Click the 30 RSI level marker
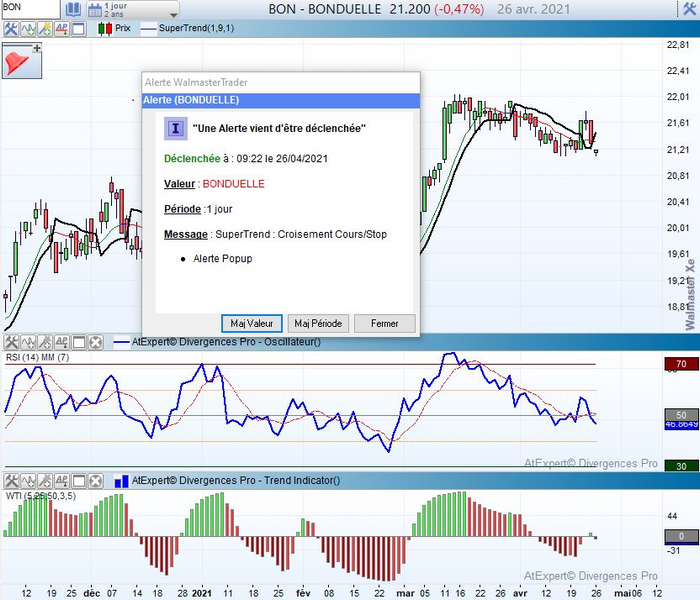Screen dimensions: 700x600 pos(681,466)
